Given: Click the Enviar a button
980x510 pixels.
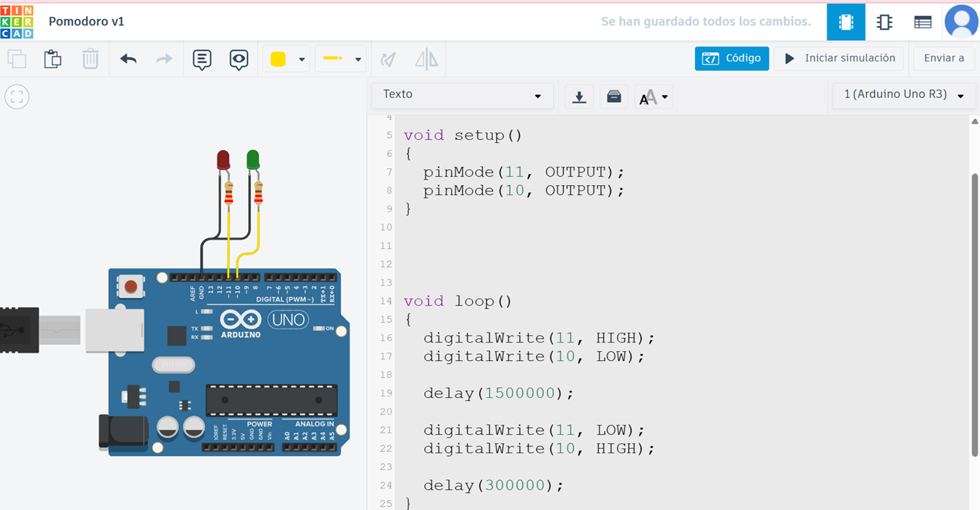Looking at the screenshot, I should pyautogui.click(x=943, y=58).
